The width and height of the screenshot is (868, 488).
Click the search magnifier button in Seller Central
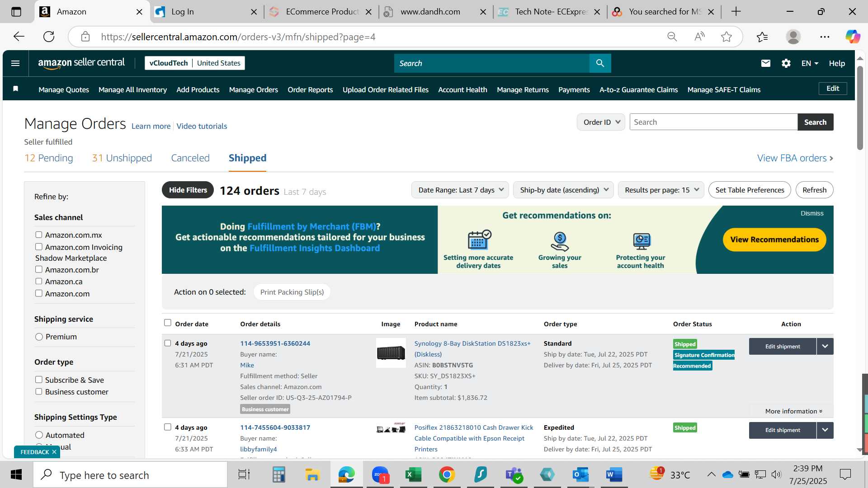click(600, 63)
